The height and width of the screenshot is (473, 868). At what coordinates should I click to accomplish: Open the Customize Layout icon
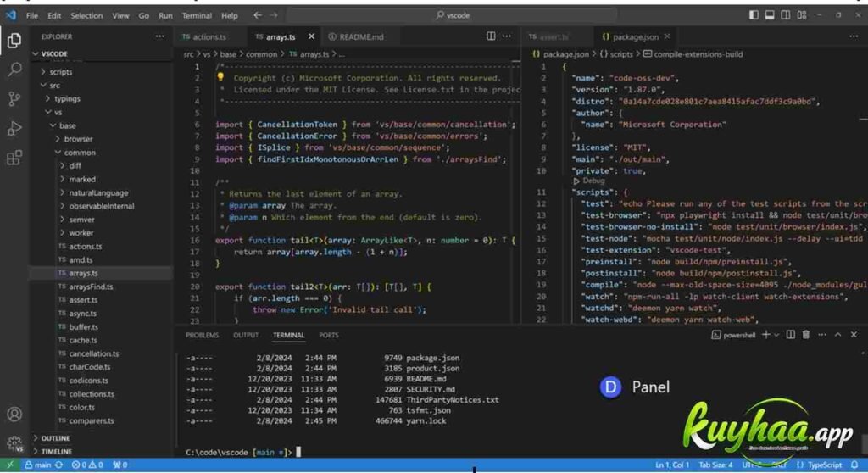tap(802, 15)
